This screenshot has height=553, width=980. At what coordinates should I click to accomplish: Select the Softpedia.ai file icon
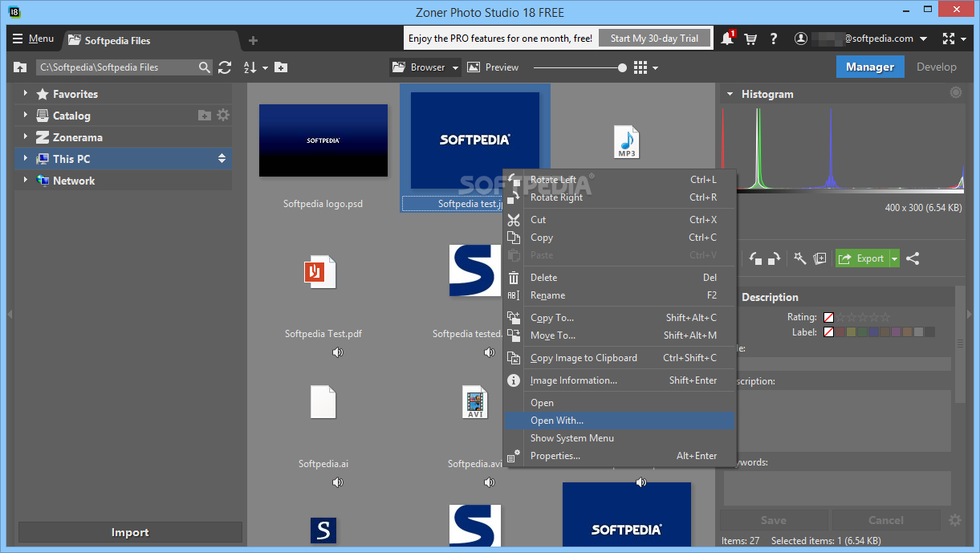click(x=323, y=402)
